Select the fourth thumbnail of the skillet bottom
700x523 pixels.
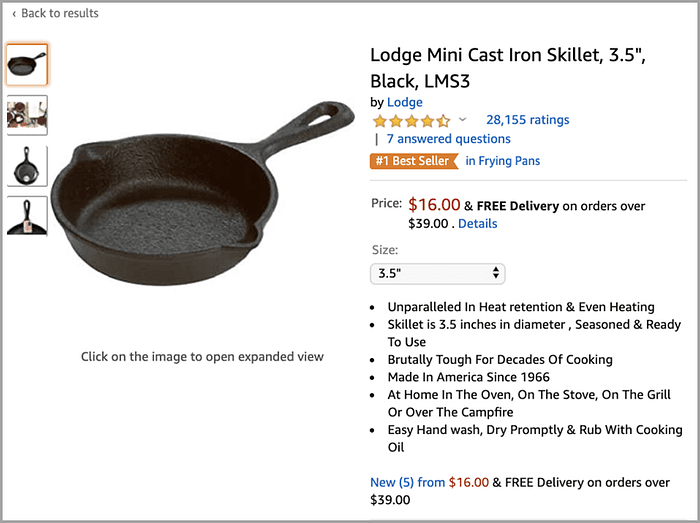pos(27,215)
